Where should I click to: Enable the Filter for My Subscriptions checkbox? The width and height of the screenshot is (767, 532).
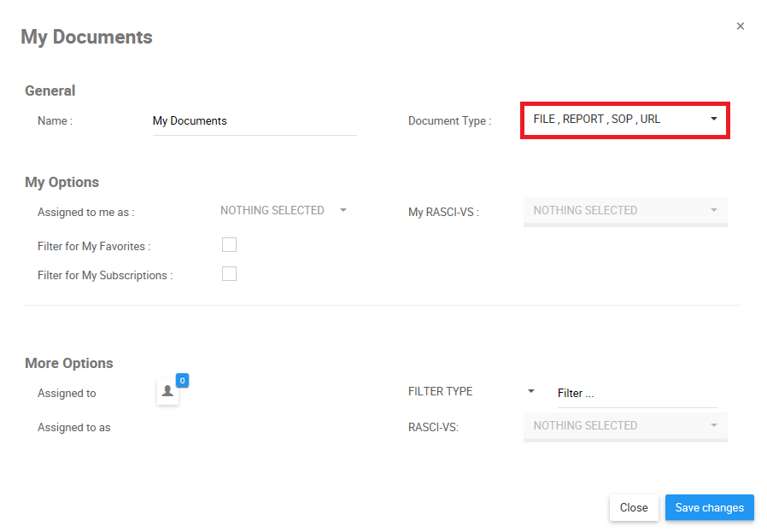(x=229, y=274)
